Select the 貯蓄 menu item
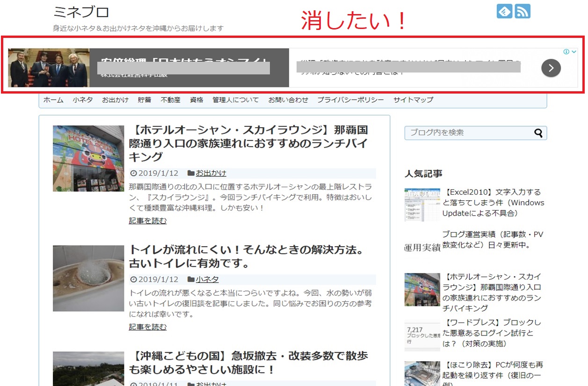588x386 pixels. click(x=145, y=100)
